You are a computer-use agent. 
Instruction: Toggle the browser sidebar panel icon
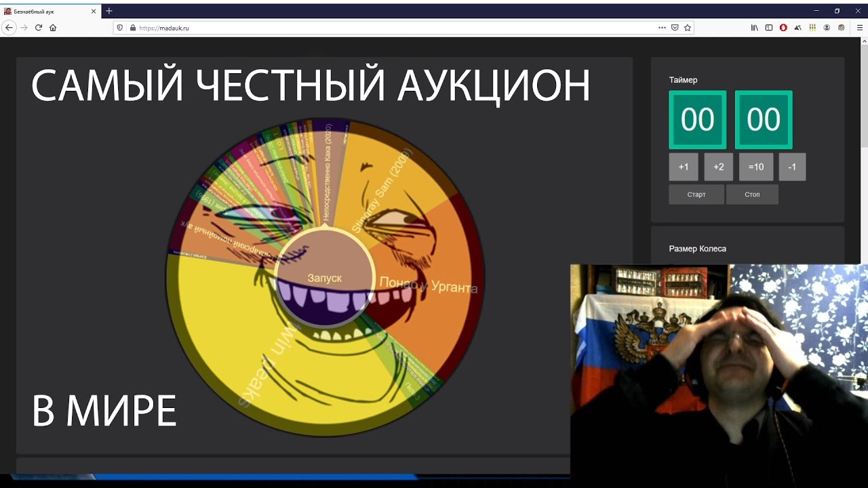coord(769,28)
